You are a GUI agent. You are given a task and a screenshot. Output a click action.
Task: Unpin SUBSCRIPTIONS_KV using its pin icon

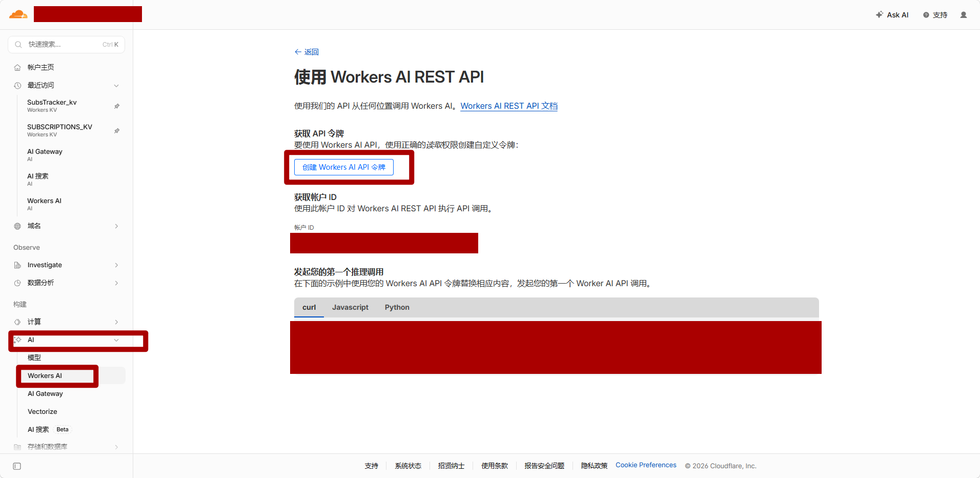pyautogui.click(x=117, y=131)
